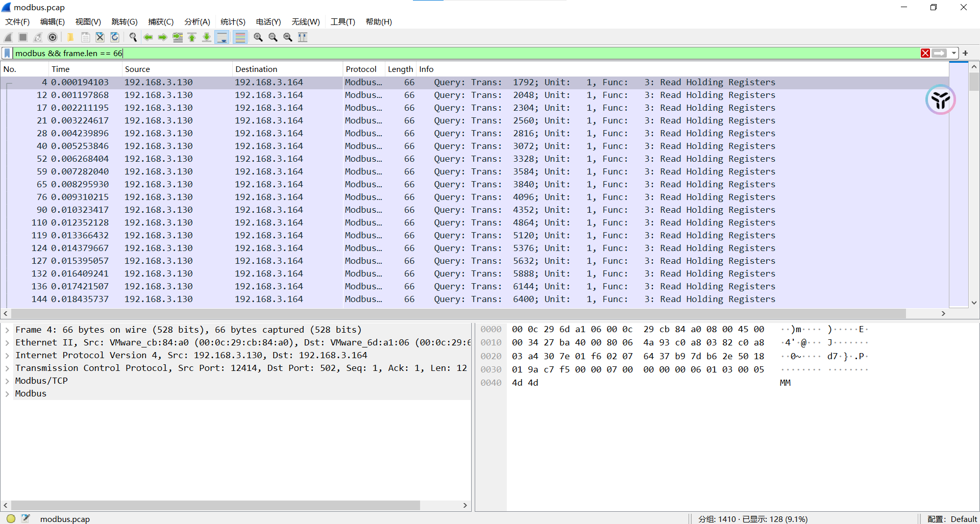This screenshot has width=980, height=524.
Task: Sort packets by Time column
Action: (85, 69)
